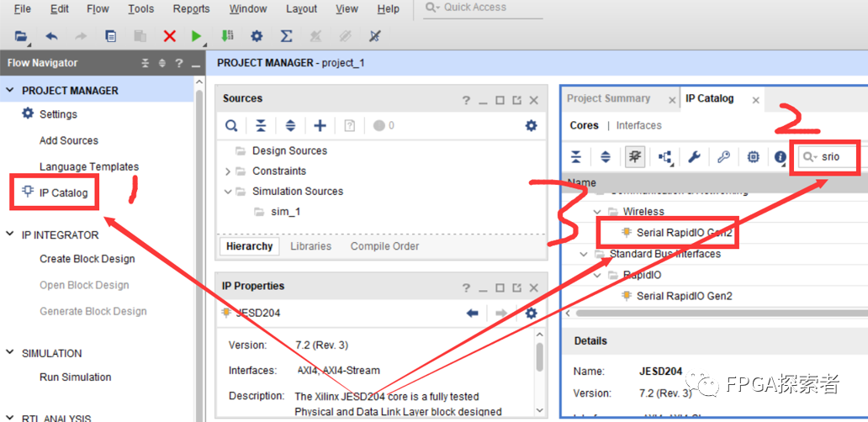The height and width of the screenshot is (422, 868).
Task: Open the Flow menu
Action: click(x=98, y=9)
